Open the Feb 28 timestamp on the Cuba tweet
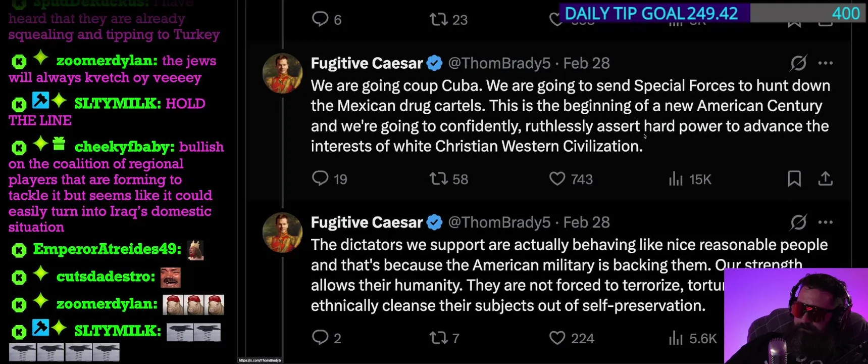This screenshot has width=868, height=364. (586, 63)
